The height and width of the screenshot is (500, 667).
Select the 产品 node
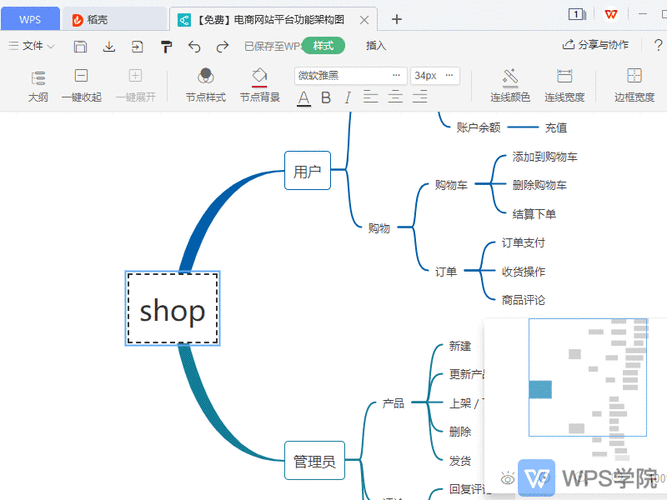pyautogui.click(x=393, y=403)
